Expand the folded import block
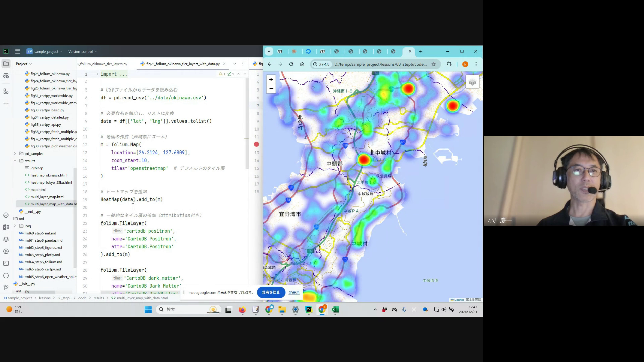The height and width of the screenshot is (362, 644). [97, 74]
